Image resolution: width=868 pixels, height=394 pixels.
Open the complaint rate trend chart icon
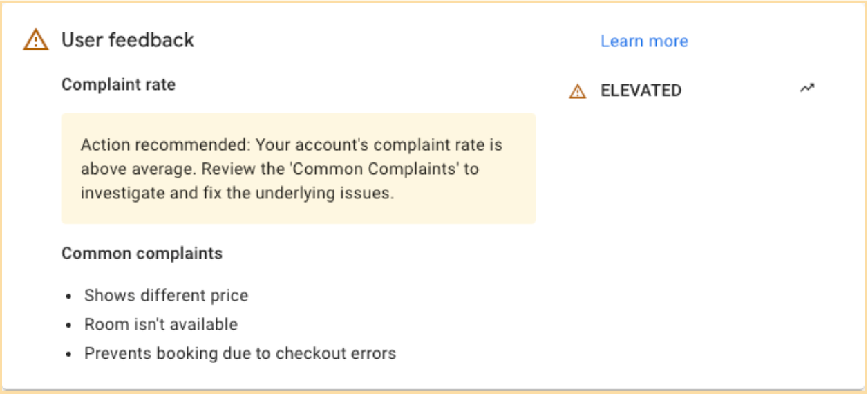pyautogui.click(x=807, y=88)
